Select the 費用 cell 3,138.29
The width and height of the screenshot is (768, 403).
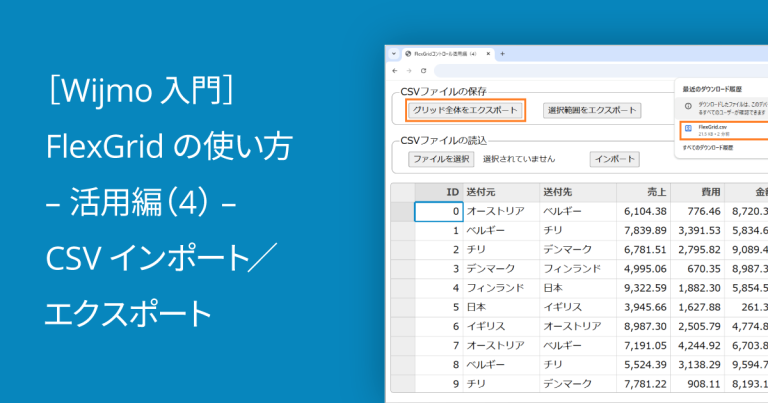(x=697, y=364)
